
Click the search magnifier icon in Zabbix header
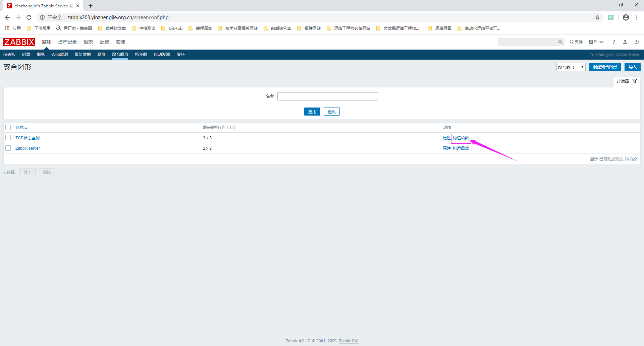point(560,42)
